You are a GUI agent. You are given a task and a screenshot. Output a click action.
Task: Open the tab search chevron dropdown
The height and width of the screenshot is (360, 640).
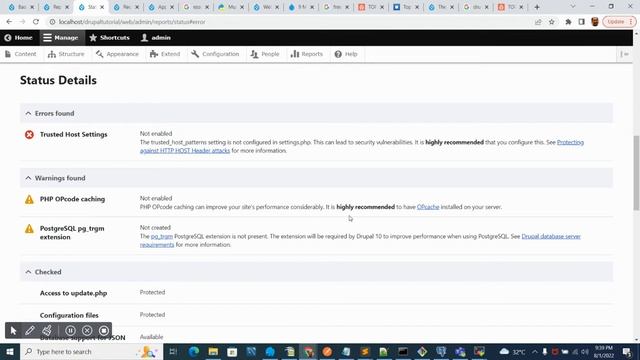point(573,7)
